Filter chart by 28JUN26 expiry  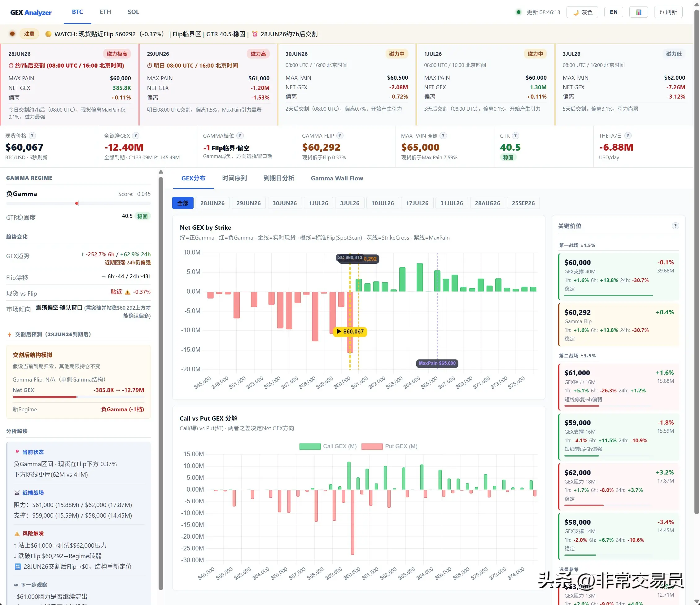tap(212, 203)
